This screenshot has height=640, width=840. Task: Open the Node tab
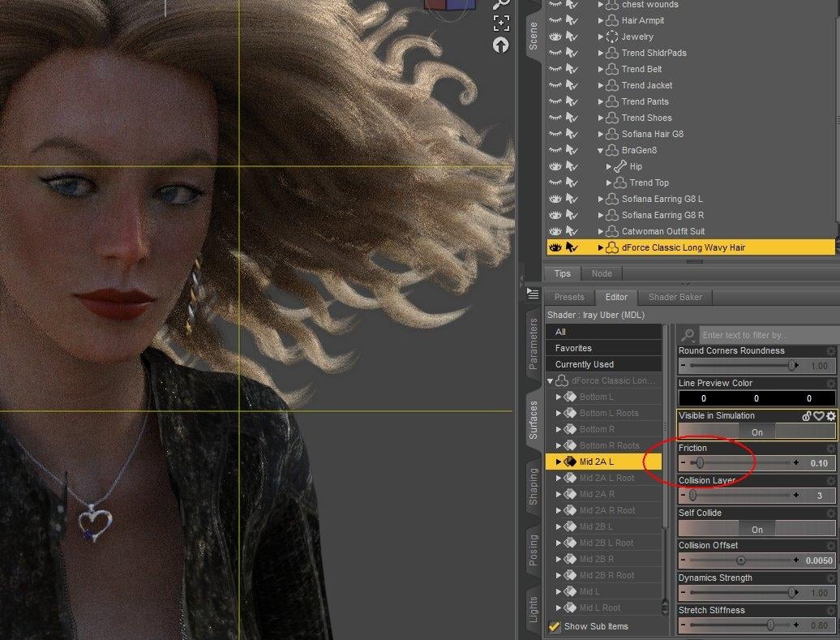click(602, 273)
